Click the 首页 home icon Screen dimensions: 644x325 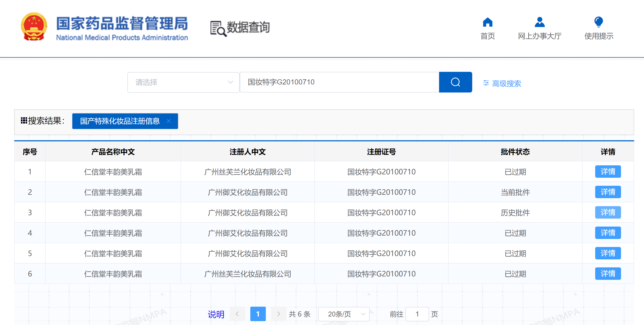tap(487, 22)
